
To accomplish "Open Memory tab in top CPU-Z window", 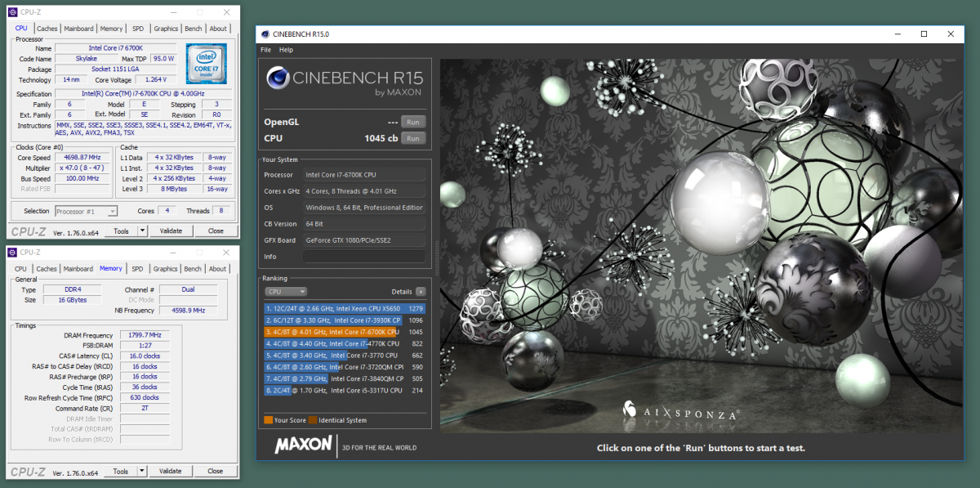I will [x=111, y=29].
